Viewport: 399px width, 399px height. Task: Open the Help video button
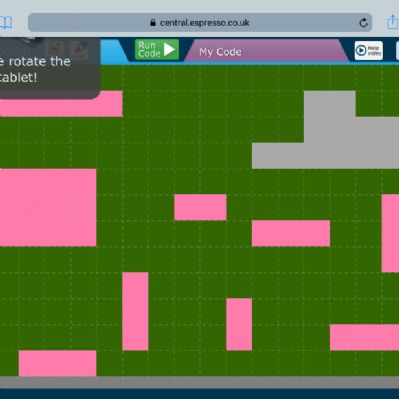click(369, 51)
